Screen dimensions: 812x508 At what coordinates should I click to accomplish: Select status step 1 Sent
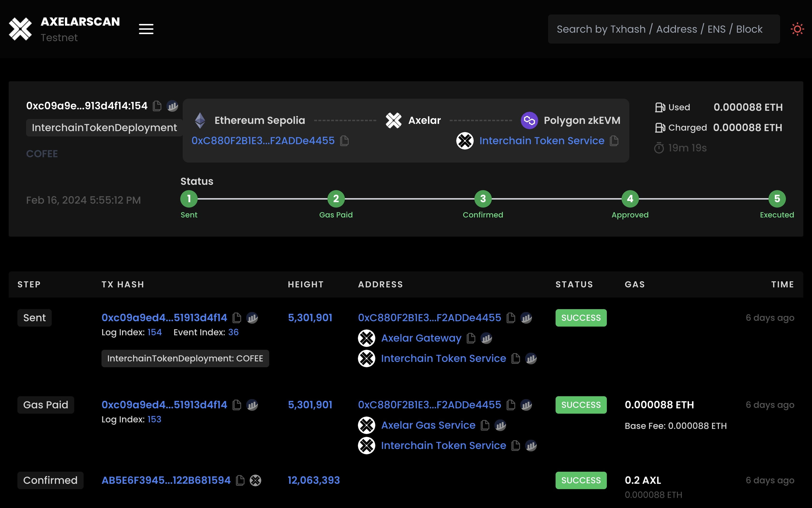tap(189, 199)
